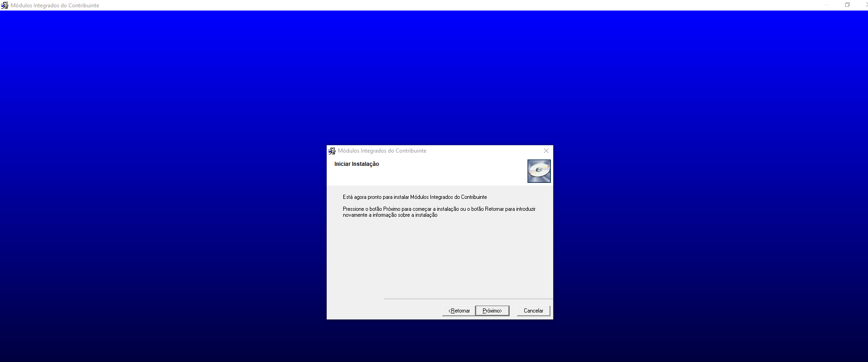This screenshot has height=362, width=868.
Task: Click the installer CD disc icon
Action: coord(539,171)
